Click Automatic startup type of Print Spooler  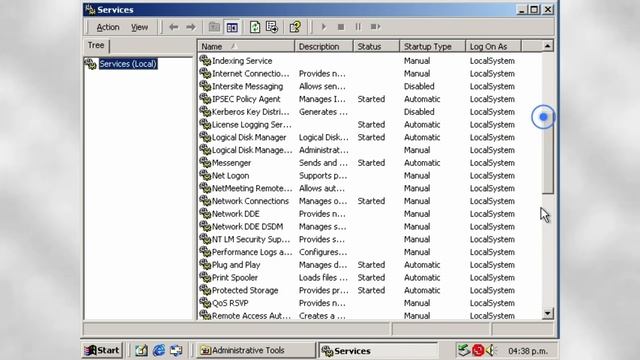(422, 278)
